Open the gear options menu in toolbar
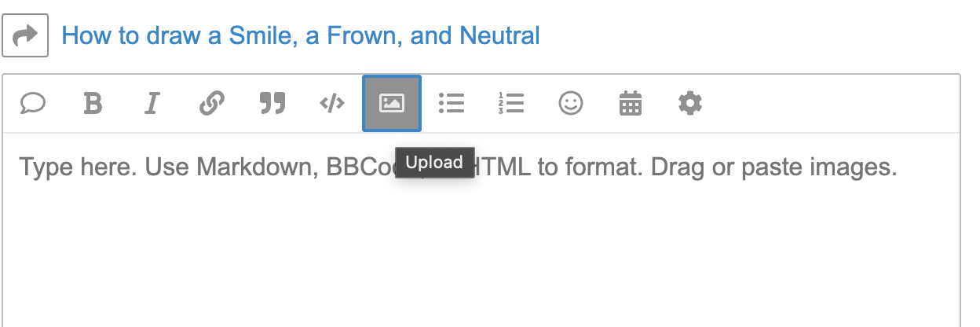Viewport: 980px width, 327px height. (x=690, y=103)
